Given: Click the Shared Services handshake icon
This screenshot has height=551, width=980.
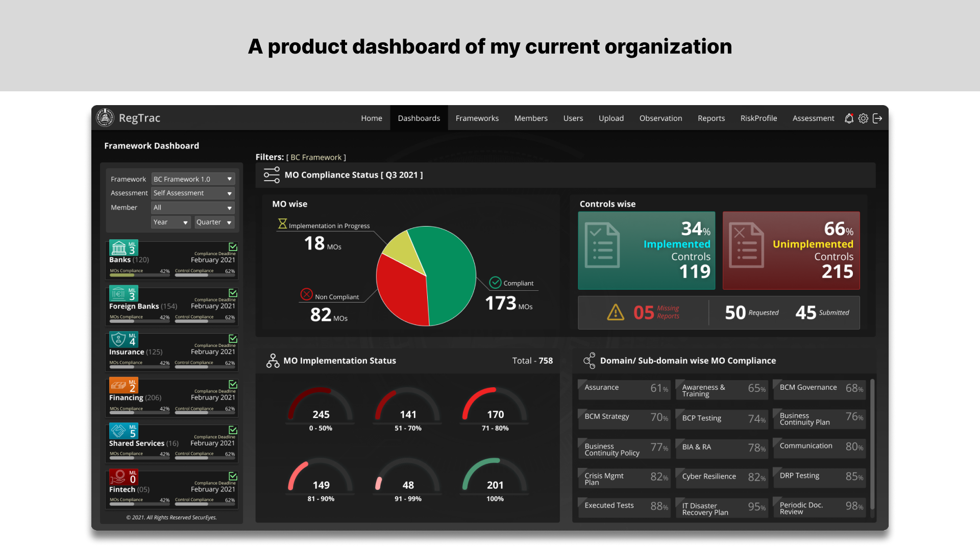Looking at the screenshot, I should 118,431.
